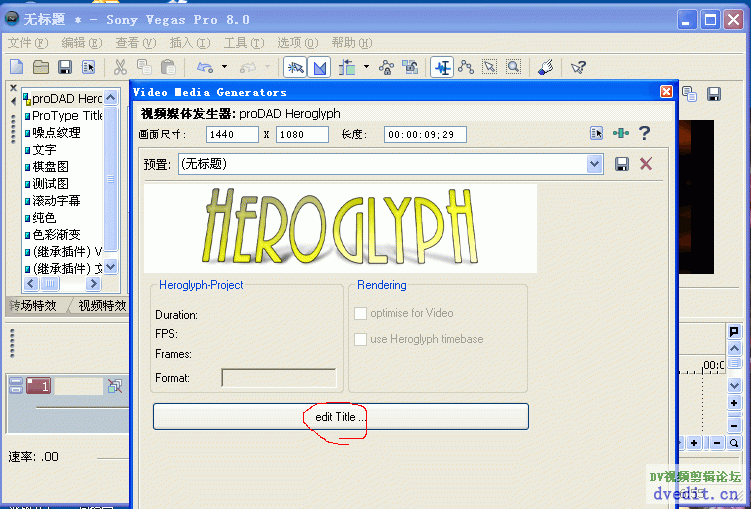
Task: Open a project via folder icon
Action: [41, 67]
